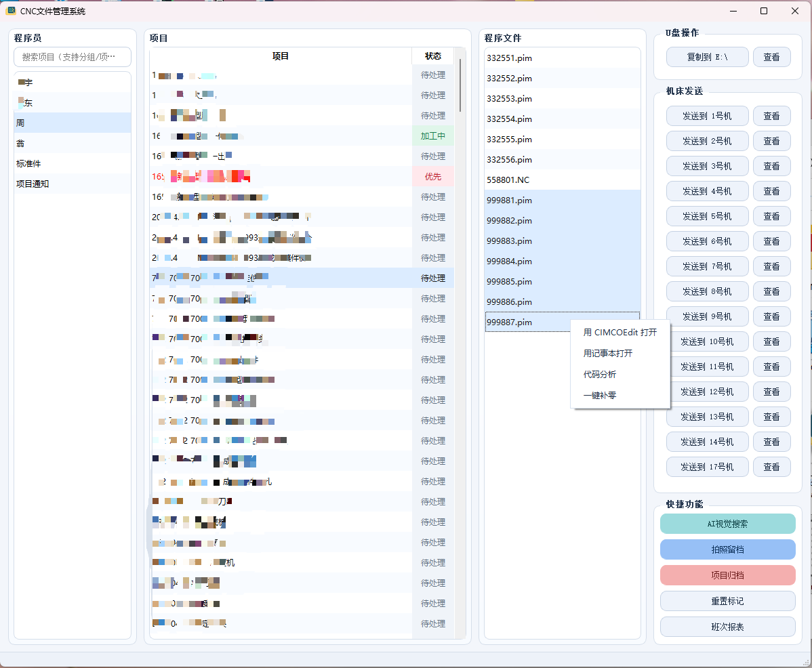Choose 一键补零 from context menu
The image size is (812, 668).
[x=620, y=396]
